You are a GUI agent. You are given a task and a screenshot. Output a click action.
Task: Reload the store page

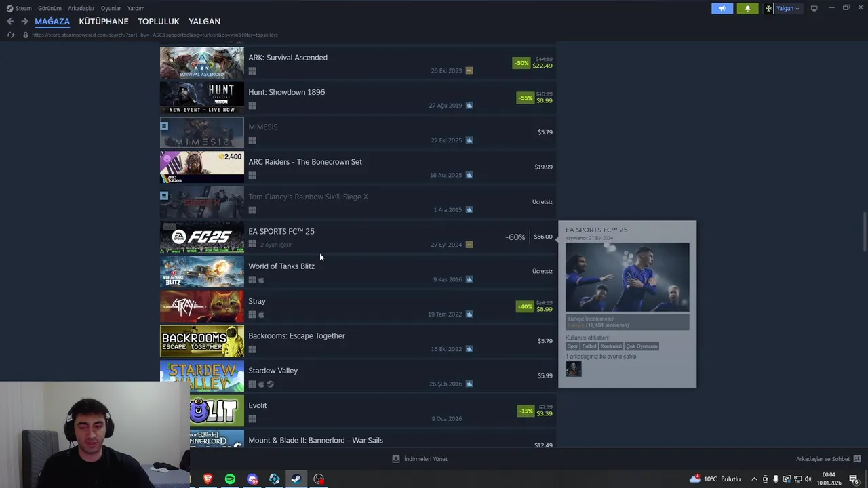pos(10,35)
